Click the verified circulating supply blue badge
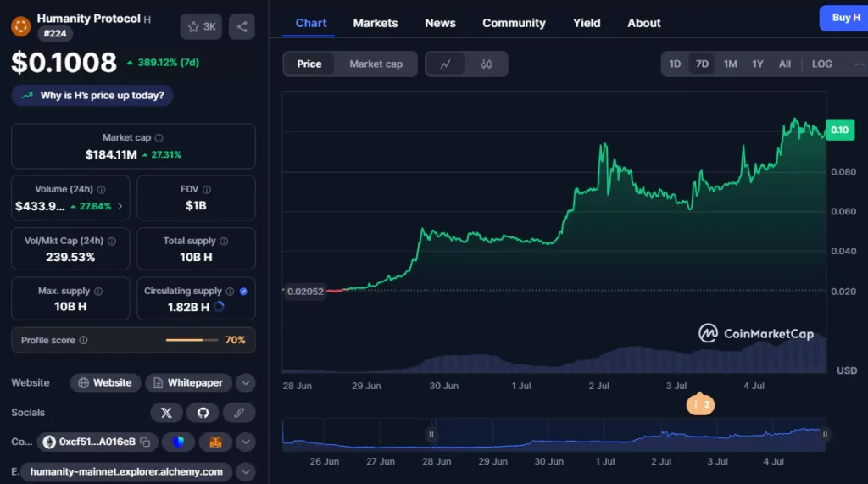 [243, 292]
